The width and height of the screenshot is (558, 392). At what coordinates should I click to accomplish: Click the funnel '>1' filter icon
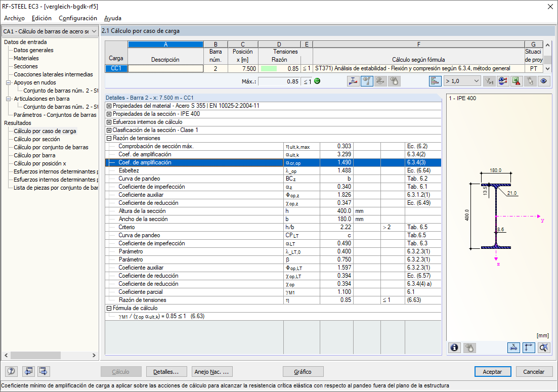pyautogui.click(x=489, y=81)
